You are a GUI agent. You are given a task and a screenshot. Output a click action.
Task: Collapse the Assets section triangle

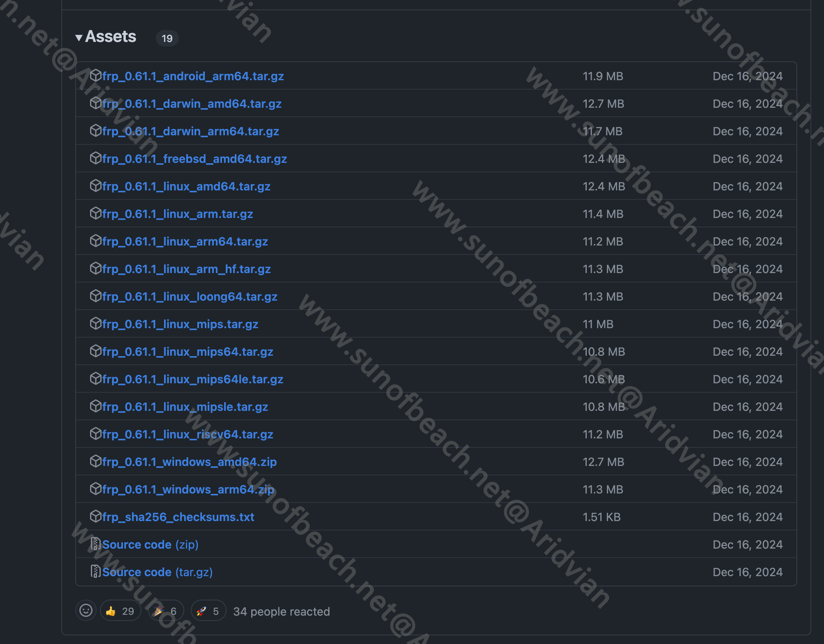click(x=79, y=38)
